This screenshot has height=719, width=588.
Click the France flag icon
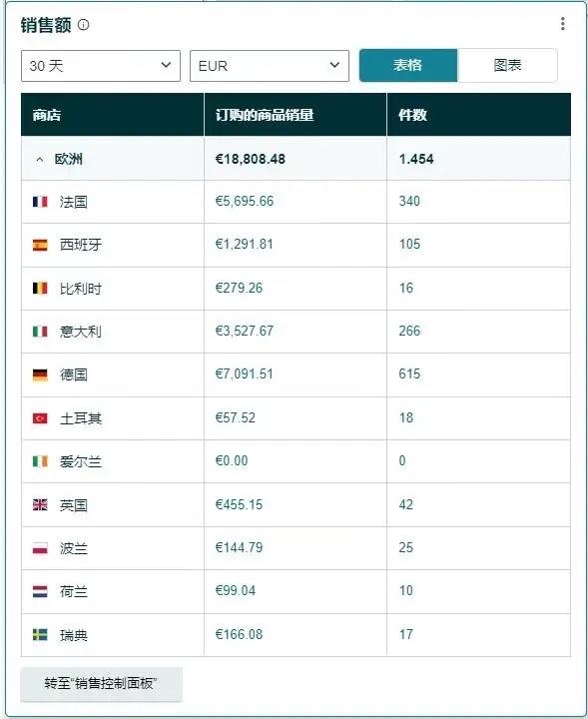(x=40, y=202)
